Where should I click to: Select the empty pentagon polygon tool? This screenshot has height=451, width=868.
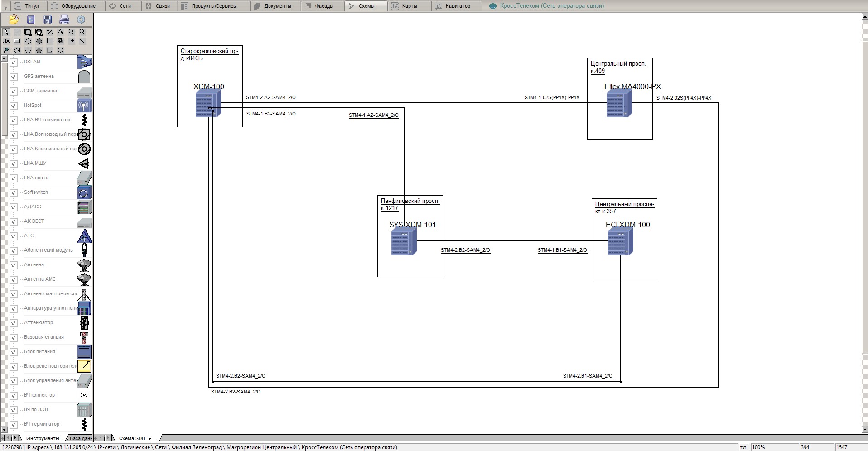coord(28,50)
